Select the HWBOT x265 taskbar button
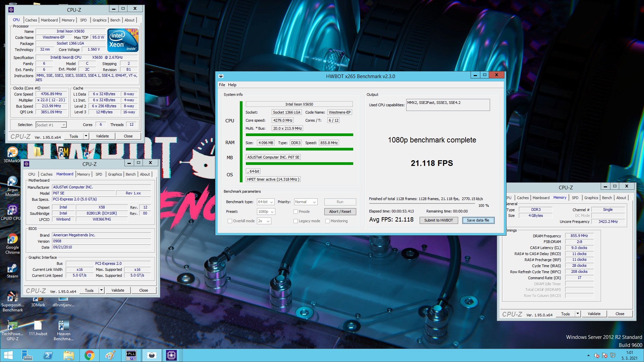The width and height of the screenshot is (644, 362). (x=152, y=355)
